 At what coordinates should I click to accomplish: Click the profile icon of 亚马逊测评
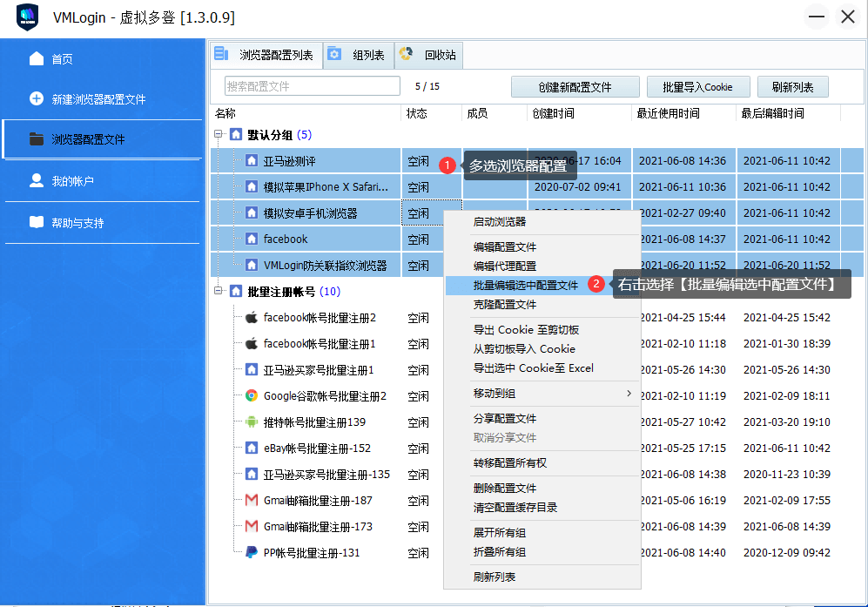coord(252,160)
